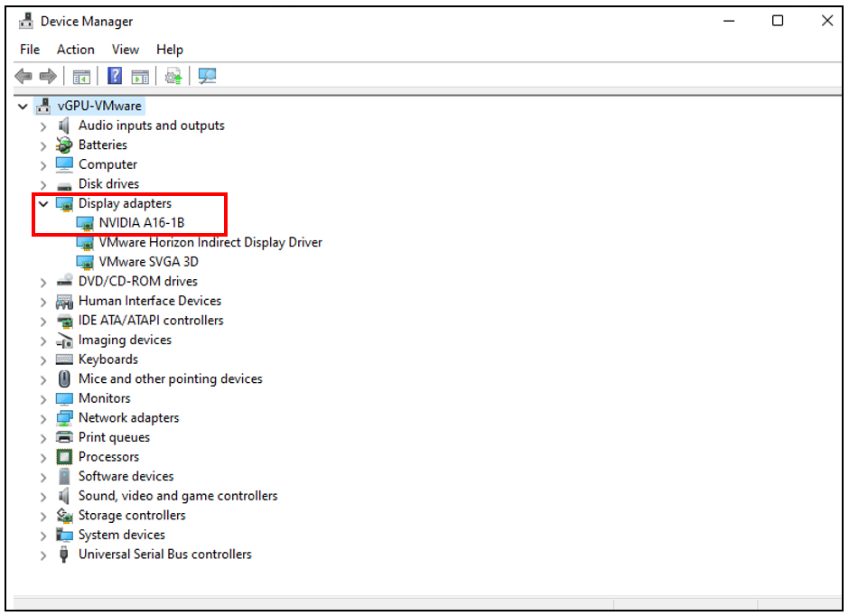This screenshot has height=616, width=849.
Task: Select the NVIDIA A16-1B device
Action: coord(142,223)
